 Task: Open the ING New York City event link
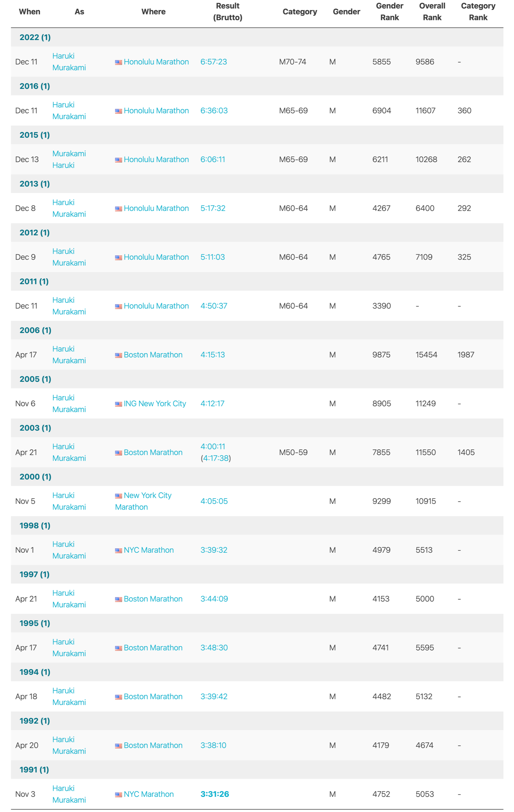pos(155,404)
